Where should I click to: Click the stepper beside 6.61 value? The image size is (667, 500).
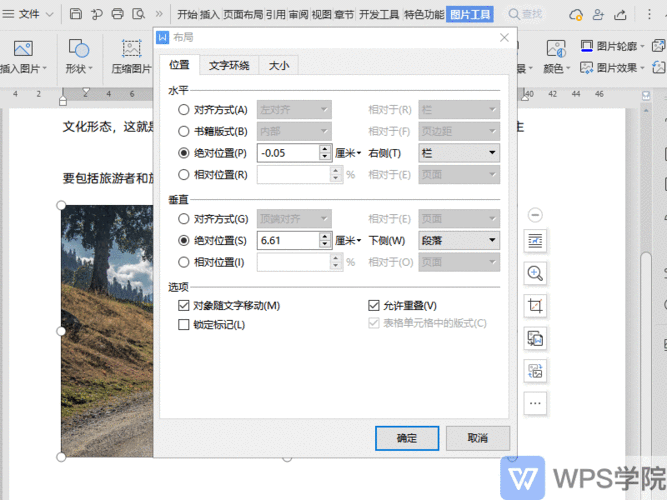click(325, 241)
